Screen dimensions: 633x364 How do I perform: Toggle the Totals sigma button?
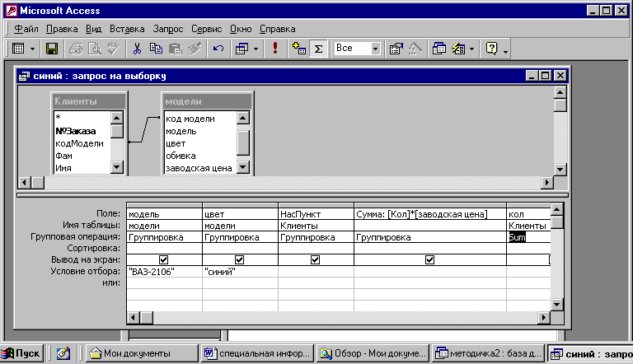[x=318, y=49]
